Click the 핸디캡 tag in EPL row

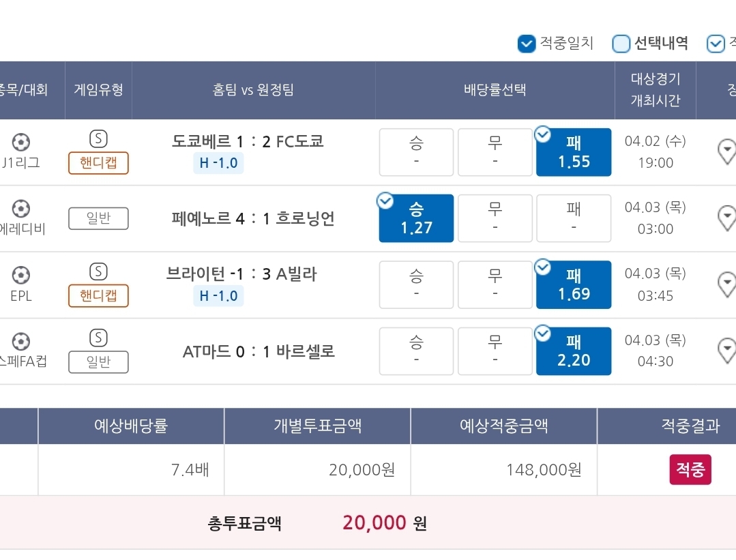[x=99, y=296]
